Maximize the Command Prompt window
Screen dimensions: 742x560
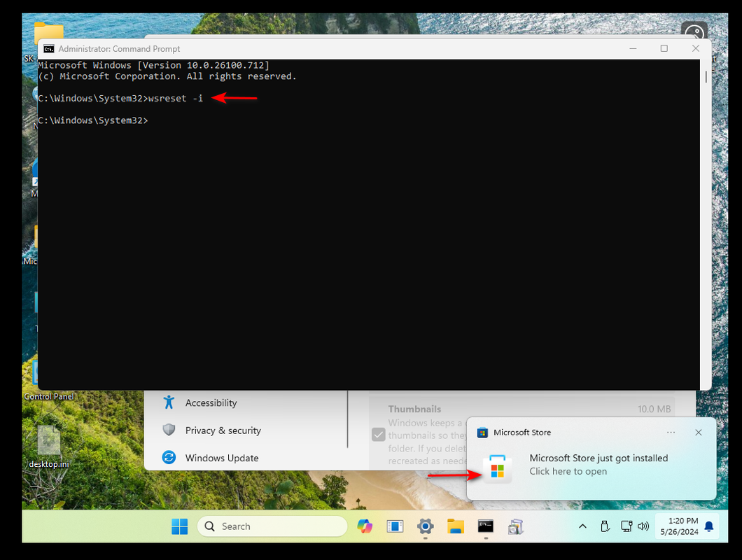pyautogui.click(x=664, y=49)
